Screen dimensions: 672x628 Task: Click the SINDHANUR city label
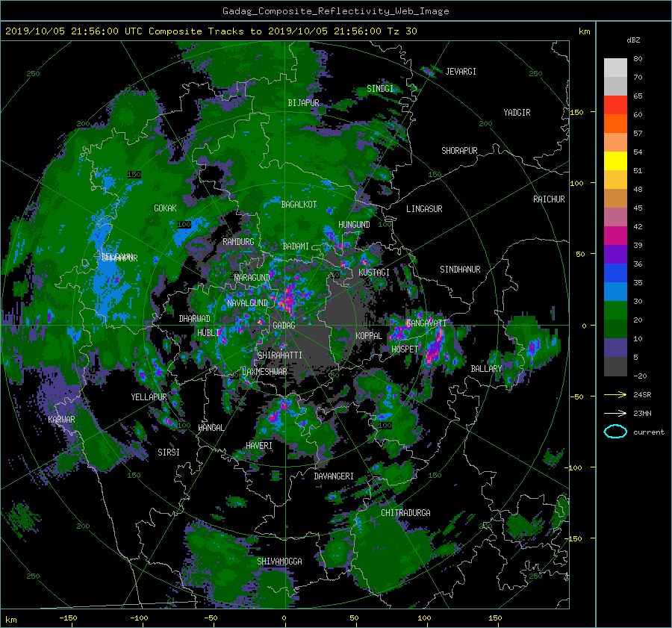[460, 270]
